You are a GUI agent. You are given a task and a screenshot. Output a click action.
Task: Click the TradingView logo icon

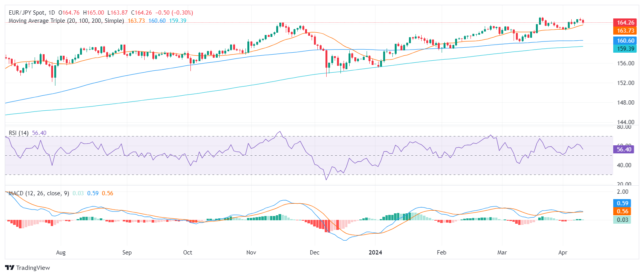10,268
